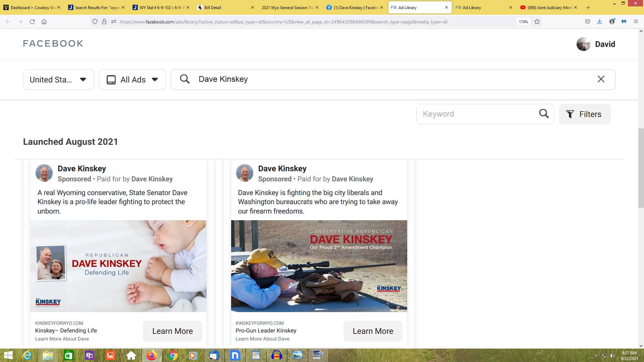Click Learn More on Defending Life ad

pos(172,331)
